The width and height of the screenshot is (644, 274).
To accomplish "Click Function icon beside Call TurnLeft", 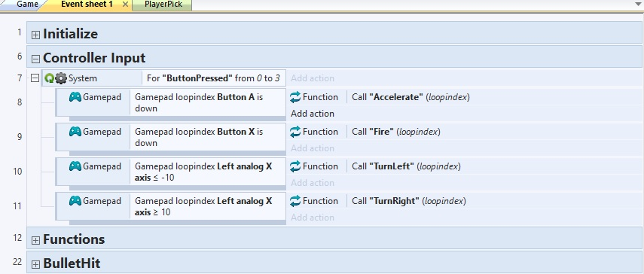I will (x=295, y=166).
